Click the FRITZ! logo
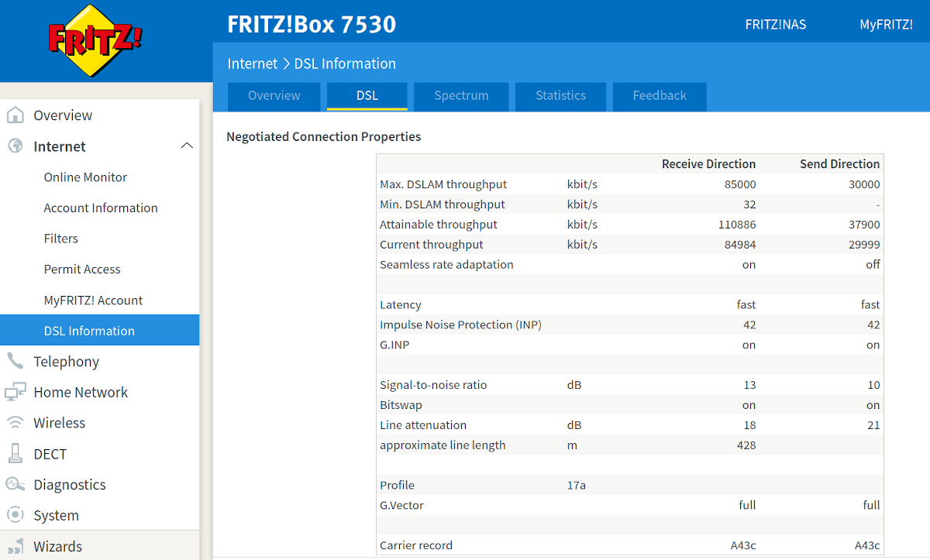930x560 pixels. [x=95, y=40]
